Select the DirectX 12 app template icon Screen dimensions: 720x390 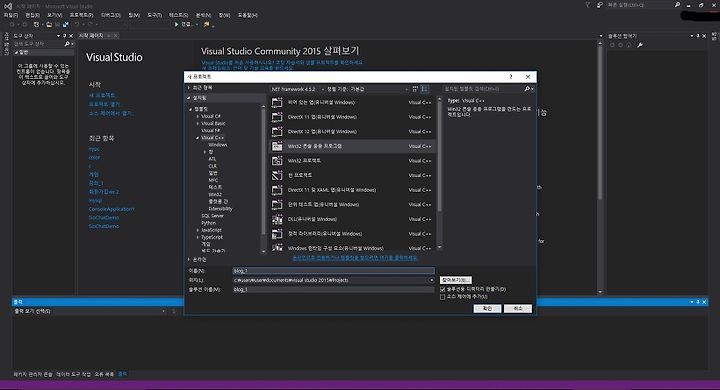tap(277, 132)
